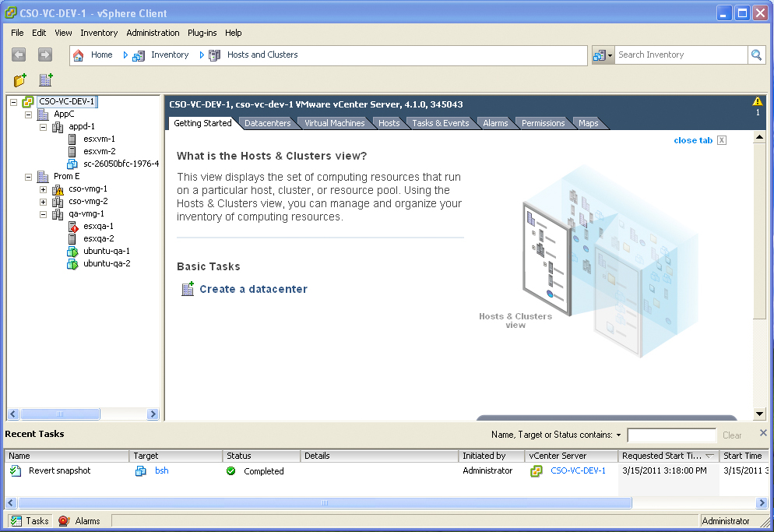Open the Administration menu
The height and width of the screenshot is (532, 774).
[153, 33]
